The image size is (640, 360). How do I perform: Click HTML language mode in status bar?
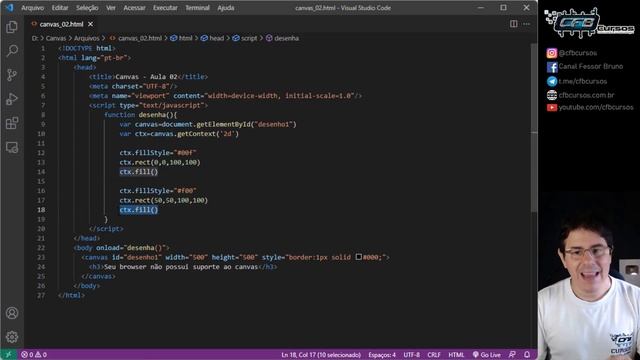456,355
